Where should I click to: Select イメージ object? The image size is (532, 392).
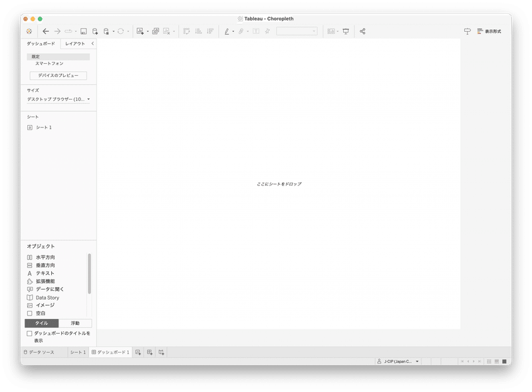point(41,305)
